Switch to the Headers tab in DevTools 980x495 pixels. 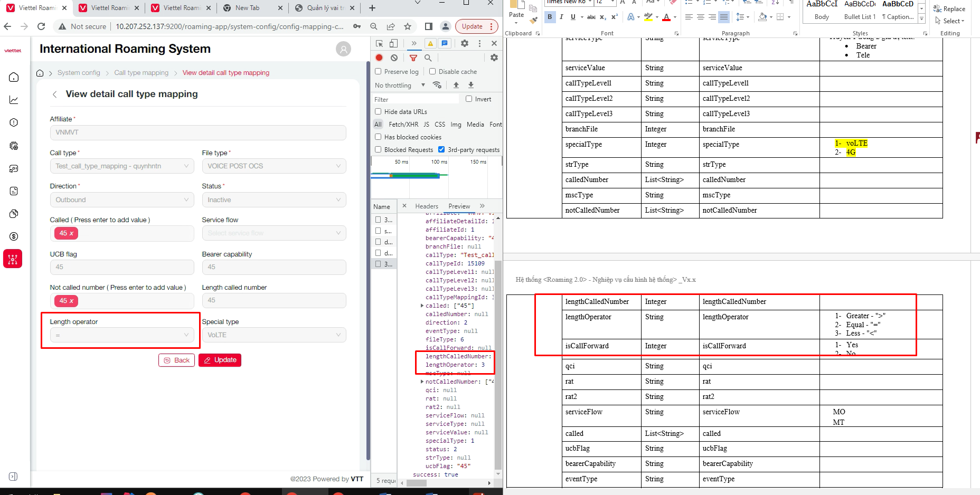(x=426, y=206)
